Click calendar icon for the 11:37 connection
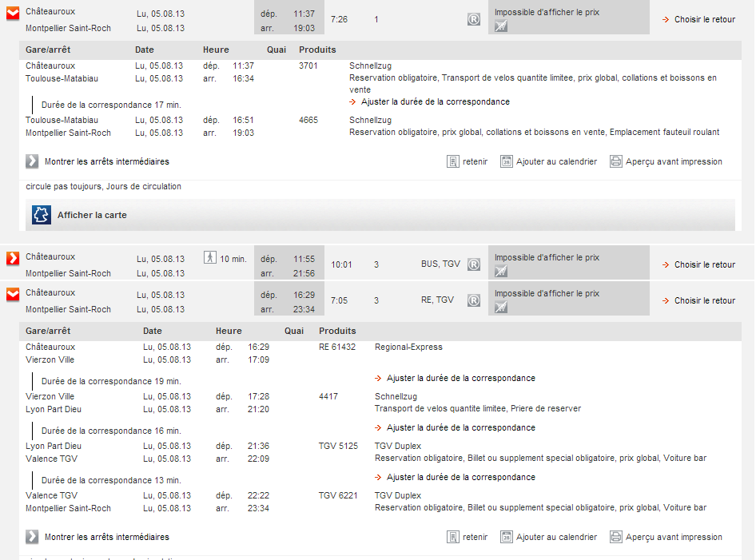This screenshot has height=560, width=756. pyautogui.click(x=507, y=161)
